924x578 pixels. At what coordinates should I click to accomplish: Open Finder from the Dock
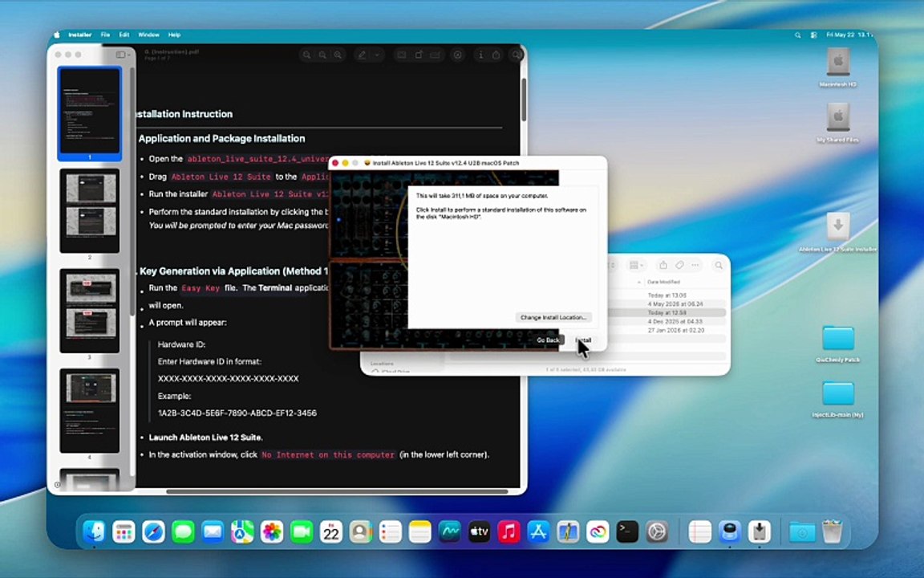95,532
